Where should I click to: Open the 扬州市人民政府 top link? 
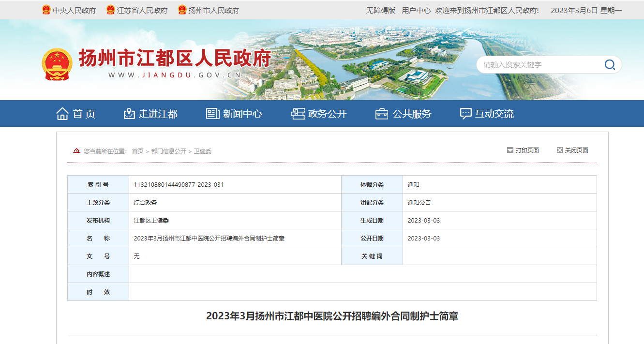[x=213, y=10]
